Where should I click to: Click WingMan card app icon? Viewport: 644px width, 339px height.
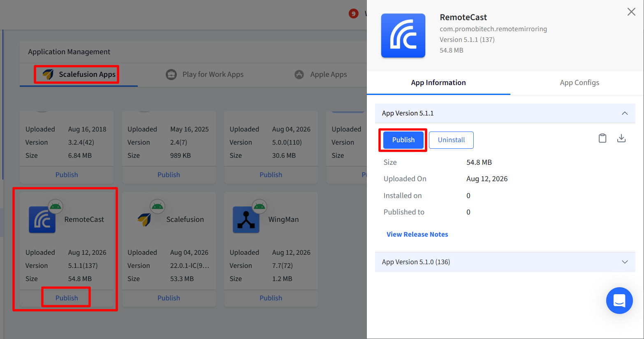pyautogui.click(x=246, y=220)
